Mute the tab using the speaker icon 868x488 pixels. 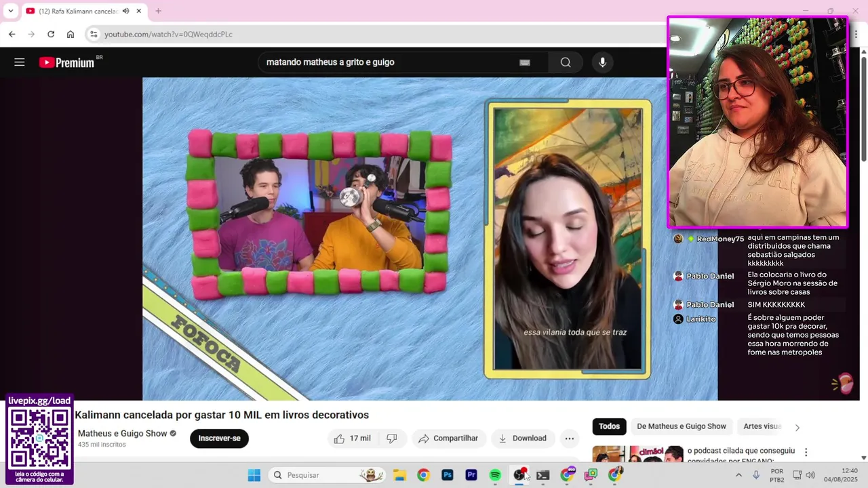pos(125,11)
